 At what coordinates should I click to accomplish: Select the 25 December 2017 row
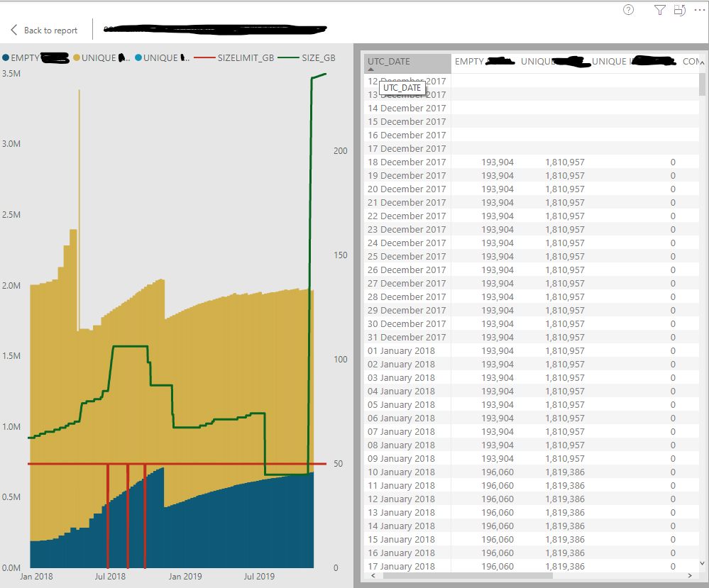coord(532,256)
